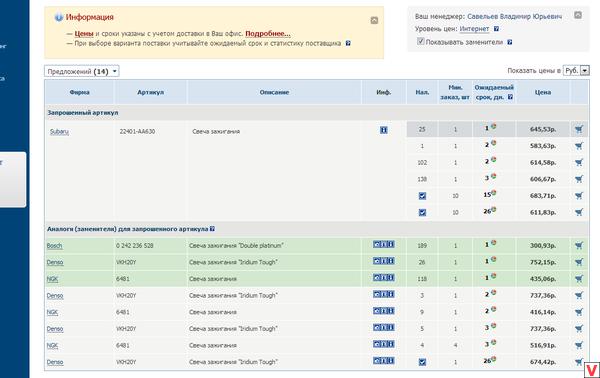Sort by the Фирма column header
The height and width of the screenshot is (378, 600).
coord(80,92)
